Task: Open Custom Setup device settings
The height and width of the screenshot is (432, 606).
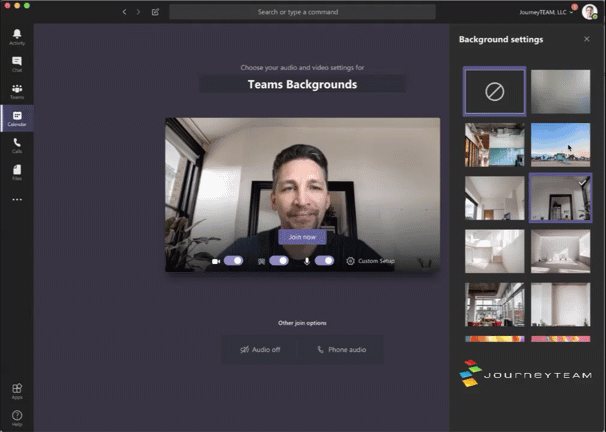Action: [x=370, y=261]
